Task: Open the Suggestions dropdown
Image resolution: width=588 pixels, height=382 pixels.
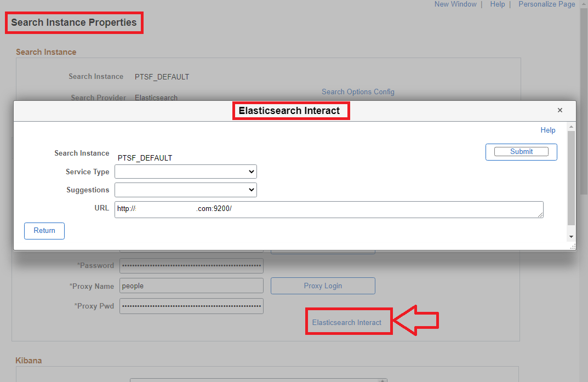Action: [x=186, y=190]
